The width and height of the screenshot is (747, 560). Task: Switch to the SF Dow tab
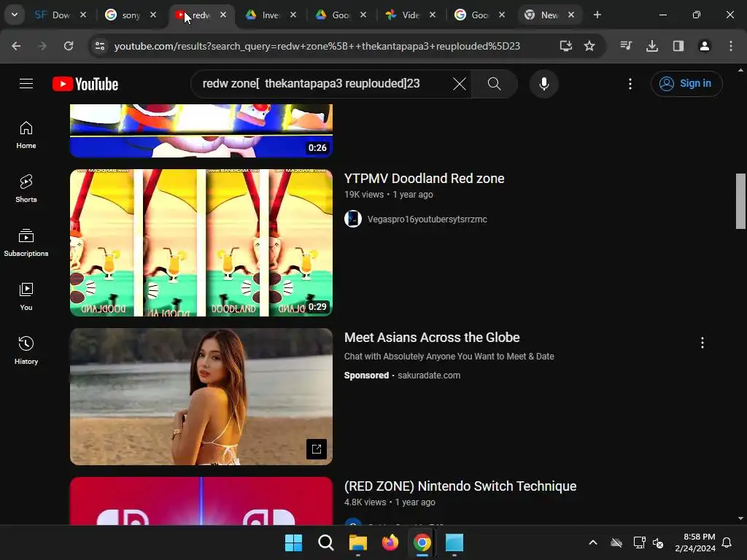point(53,15)
